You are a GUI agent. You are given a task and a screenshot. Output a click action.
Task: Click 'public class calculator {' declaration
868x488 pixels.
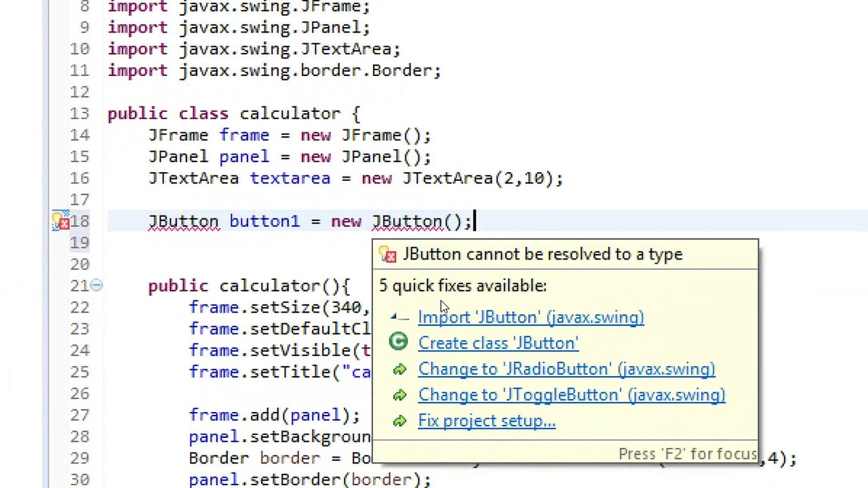click(234, 114)
